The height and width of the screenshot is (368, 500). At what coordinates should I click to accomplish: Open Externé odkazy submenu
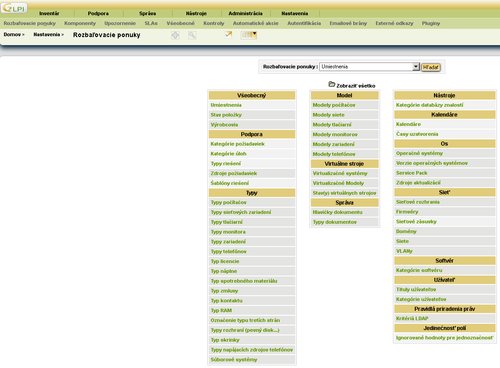(394, 23)
